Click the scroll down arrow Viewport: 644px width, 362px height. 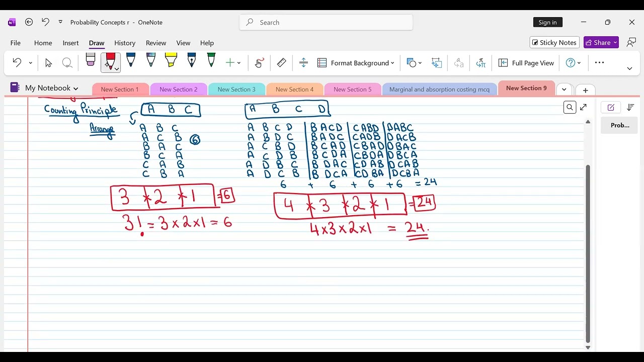(588, 347)
